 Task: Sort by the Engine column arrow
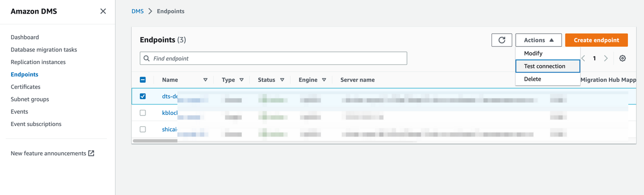pos(324,80)
